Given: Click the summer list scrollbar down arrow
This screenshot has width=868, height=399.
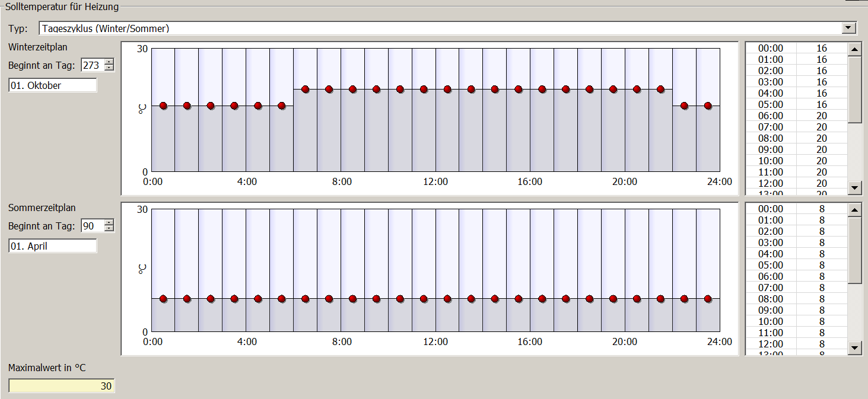Looking at the screenshot, I should [x=855, y=348].
